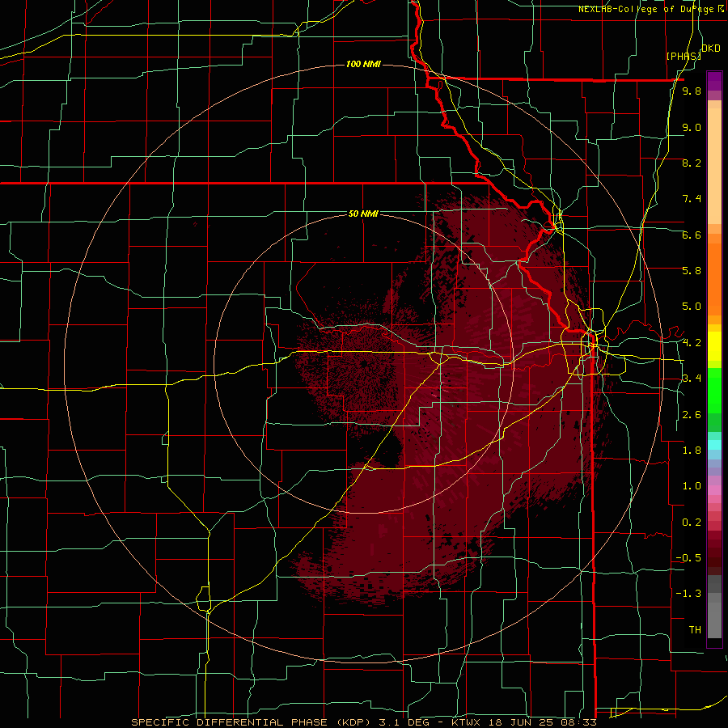Screen dimensions: 728x728
Task: Click the TH threshold label
Action: click(x=695, y=630)
